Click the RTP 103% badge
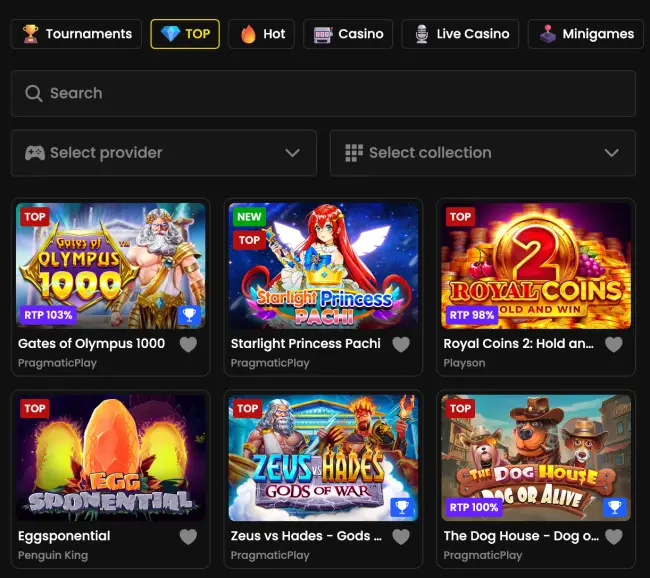 (x=48, y=315)
